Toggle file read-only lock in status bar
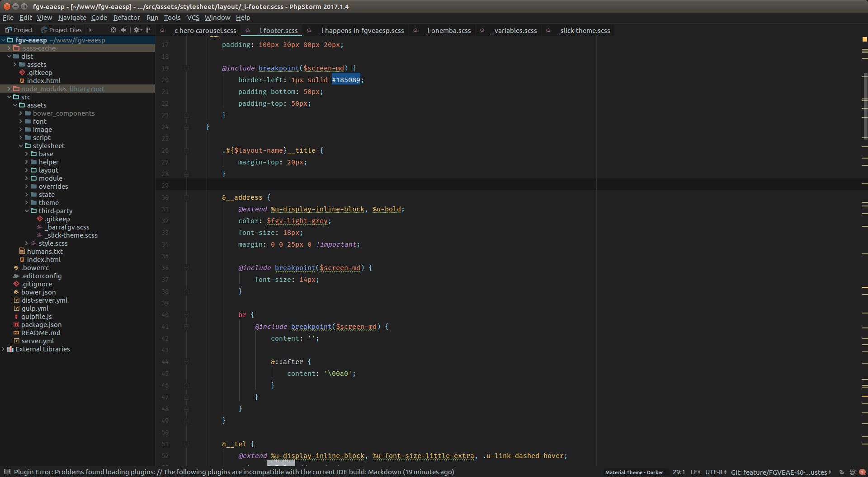Viewport: 868px width, 477px height. [841, 472]
